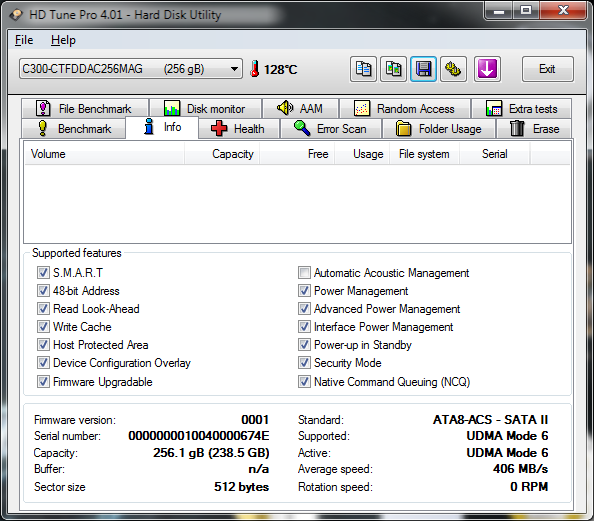Click the firmware version value 0001
Viewport: 594px width, 521px height.
coord(255,419)
